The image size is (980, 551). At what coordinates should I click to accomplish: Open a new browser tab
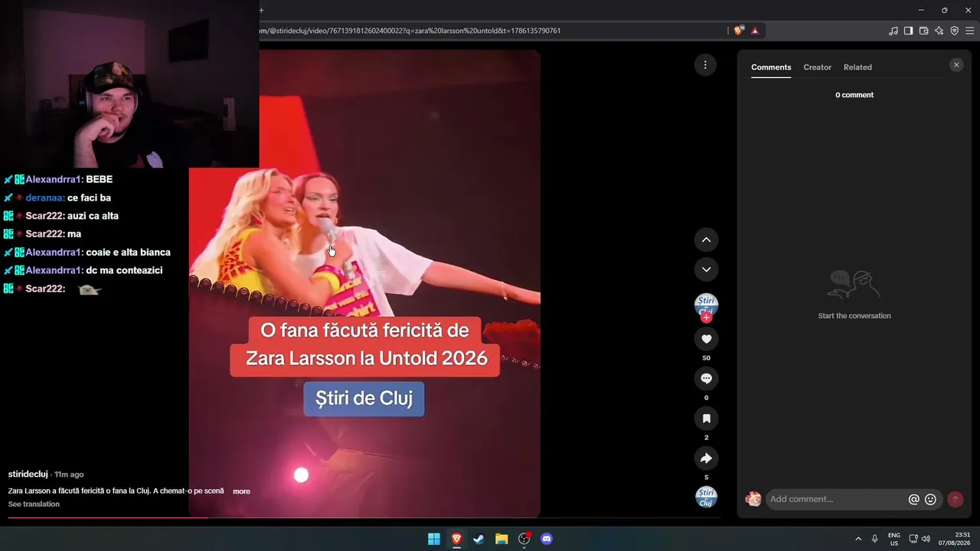261,10
